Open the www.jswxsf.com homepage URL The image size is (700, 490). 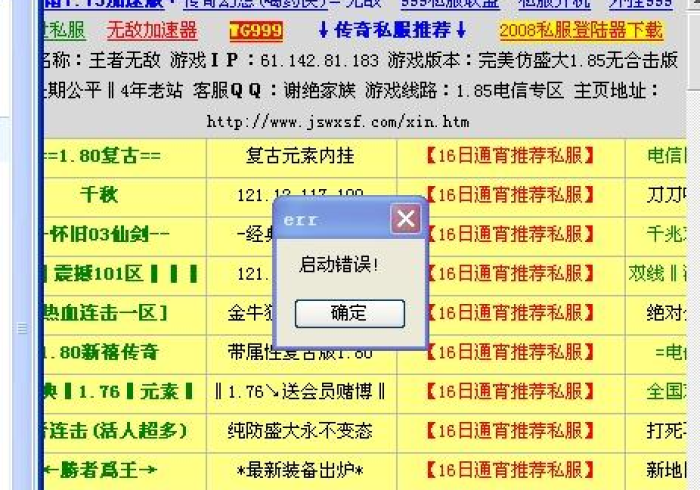[x=337, y=122]
